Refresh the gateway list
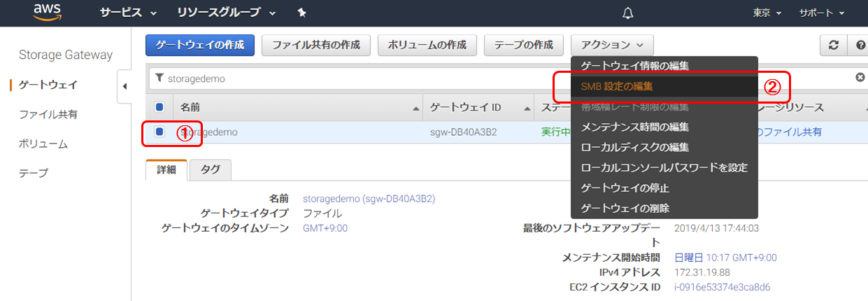 [833, 45]
